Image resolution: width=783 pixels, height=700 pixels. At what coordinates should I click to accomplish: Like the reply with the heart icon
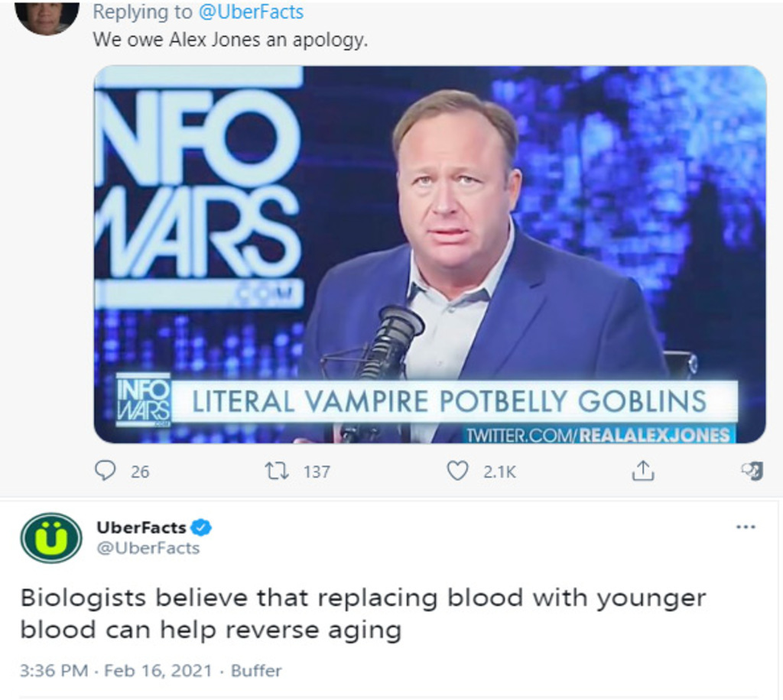[x=456, y=471]
